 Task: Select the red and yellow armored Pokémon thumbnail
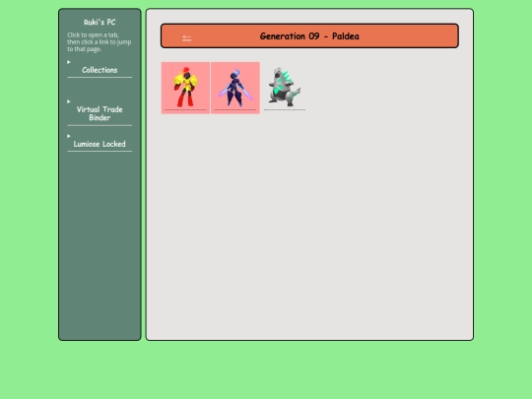click(185, 88)
